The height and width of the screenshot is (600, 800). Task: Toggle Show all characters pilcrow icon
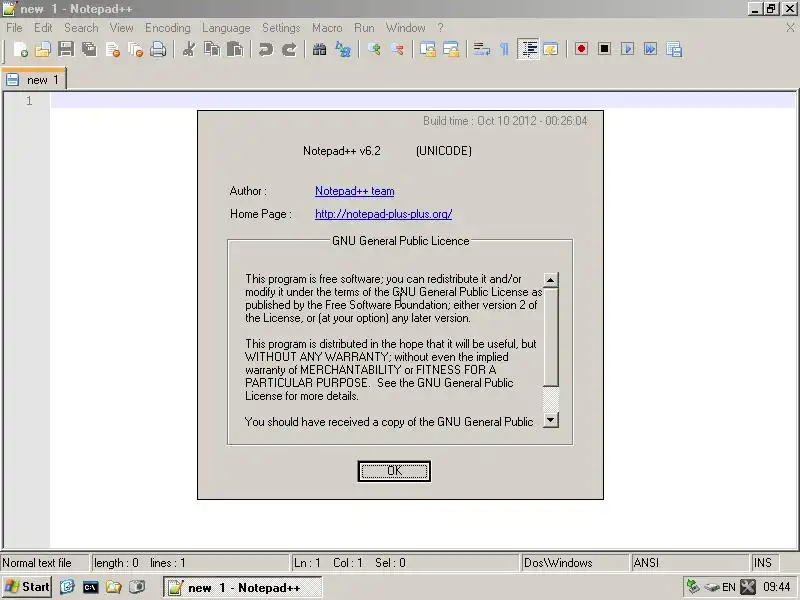(x=504, y=49)
